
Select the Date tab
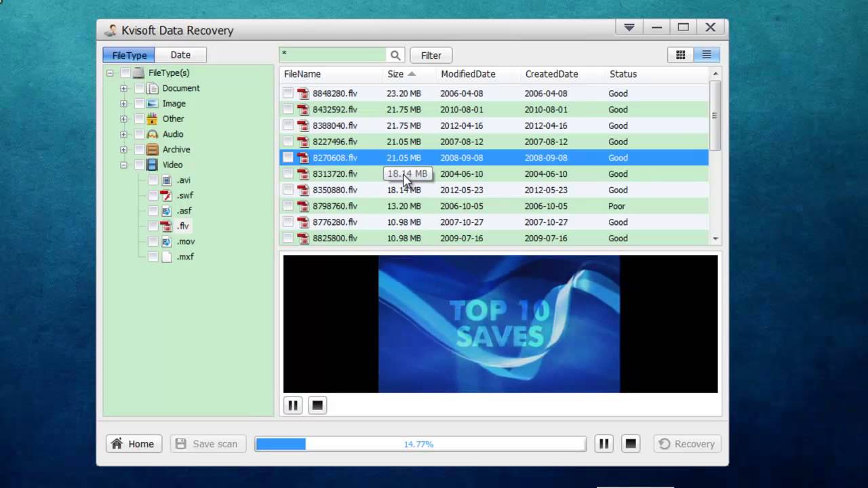click(180, 55)
